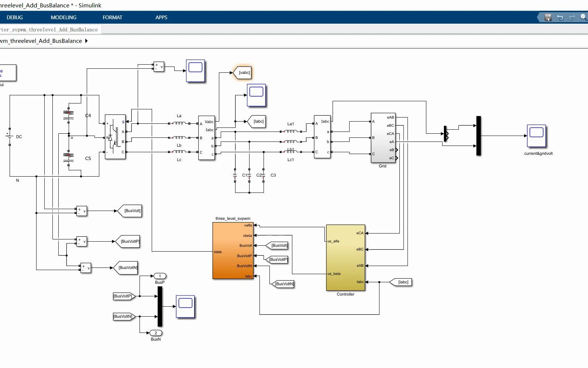Select the orange three_level_svpwm subsystem block
588x368 pixels.
(x=233, y=251)
